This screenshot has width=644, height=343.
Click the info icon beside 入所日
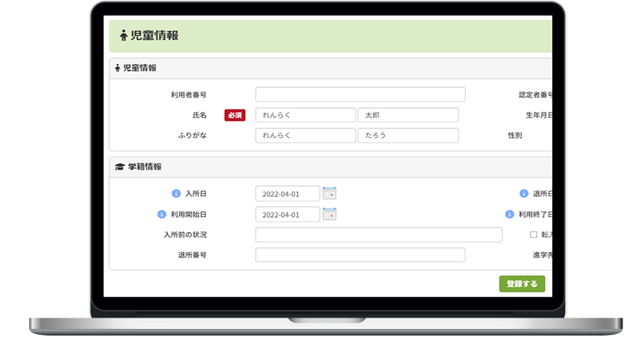pyautogui.click(x=177, y=194)
